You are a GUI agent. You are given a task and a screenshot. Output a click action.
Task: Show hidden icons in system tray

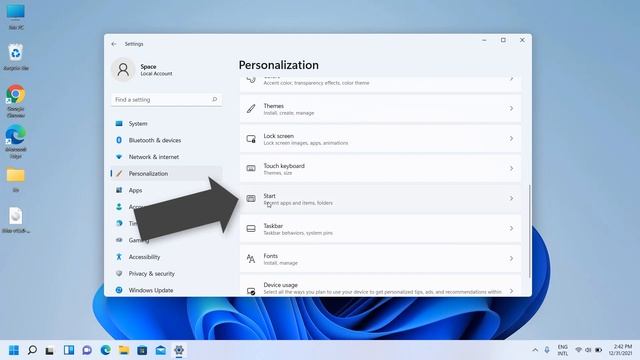[x=535, y=350]
